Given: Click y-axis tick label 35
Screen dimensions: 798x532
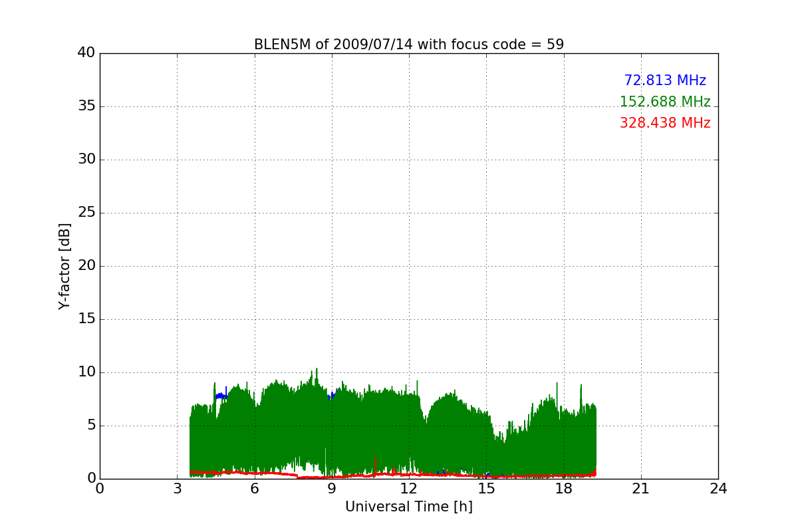Looking at the screenshot, I should (86, 106).
